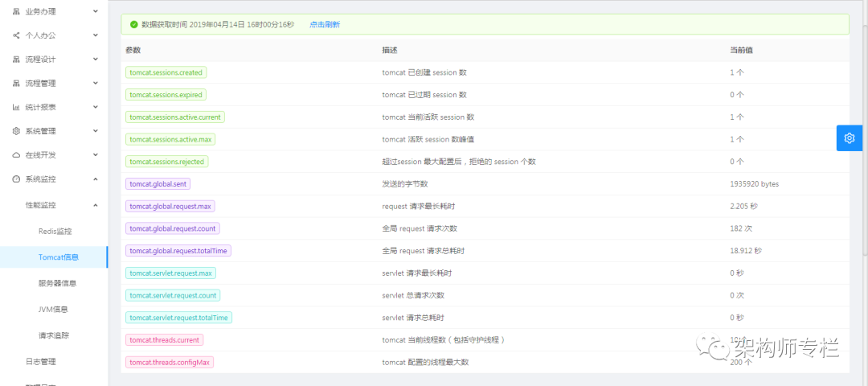Click the 当前值 column header
868x386 pixels.
click(741, 51)
